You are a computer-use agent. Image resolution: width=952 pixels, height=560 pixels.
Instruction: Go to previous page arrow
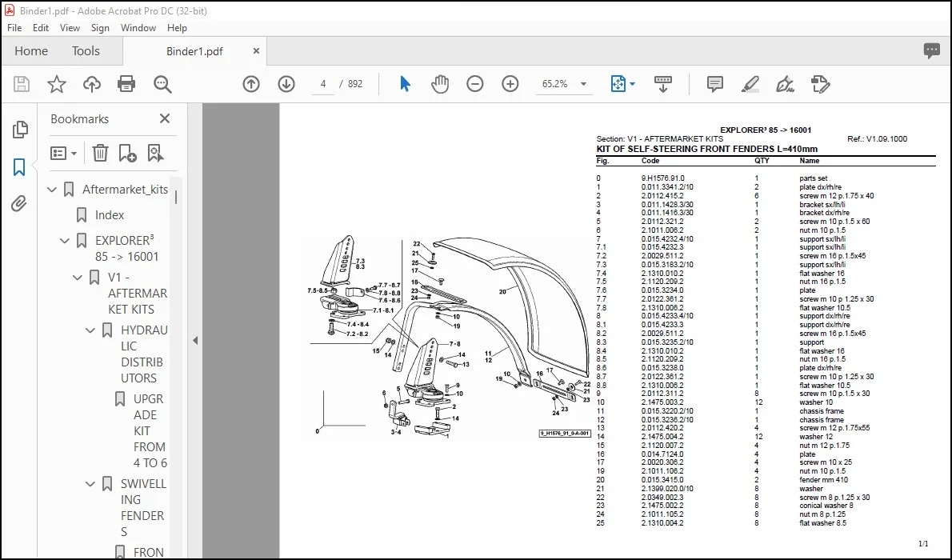251,84
